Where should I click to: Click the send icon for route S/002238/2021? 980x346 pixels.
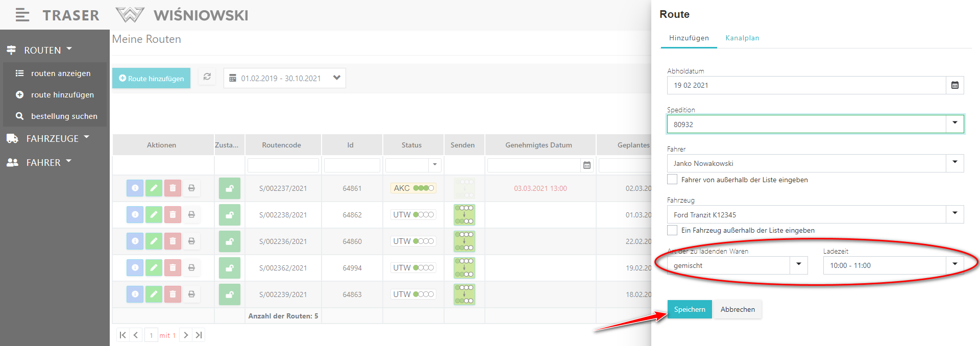point(464,215)
